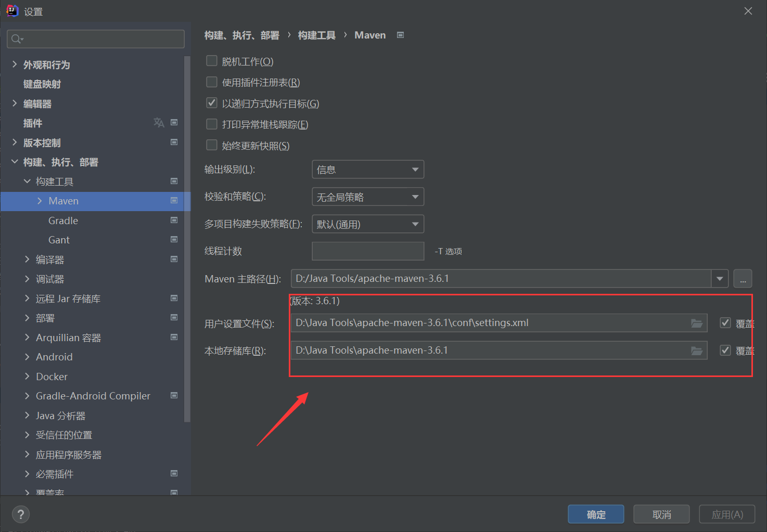The height and width of the screenshot is (532, 767).
Task: Click the IntelliJ logo in the title bar
Action: 11,10
